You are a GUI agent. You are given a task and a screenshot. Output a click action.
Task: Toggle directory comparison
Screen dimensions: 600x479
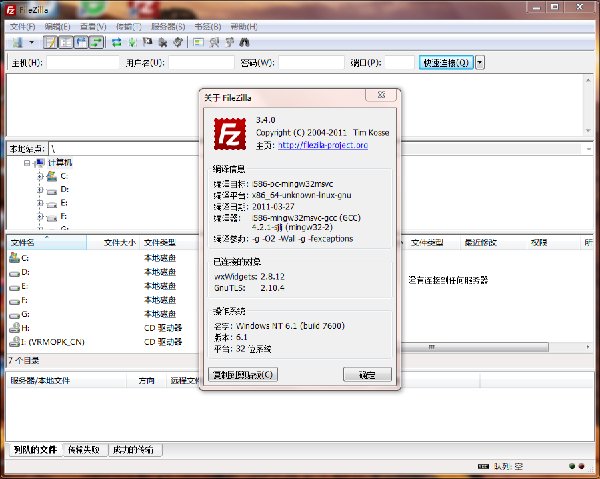[x=214, y=42]
